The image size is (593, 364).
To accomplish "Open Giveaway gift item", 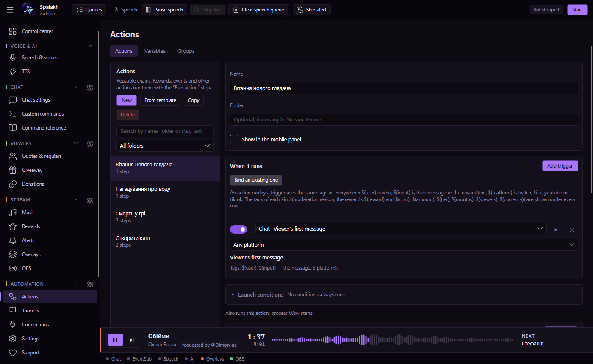I will pyautogui.click(x=50, y=170).
